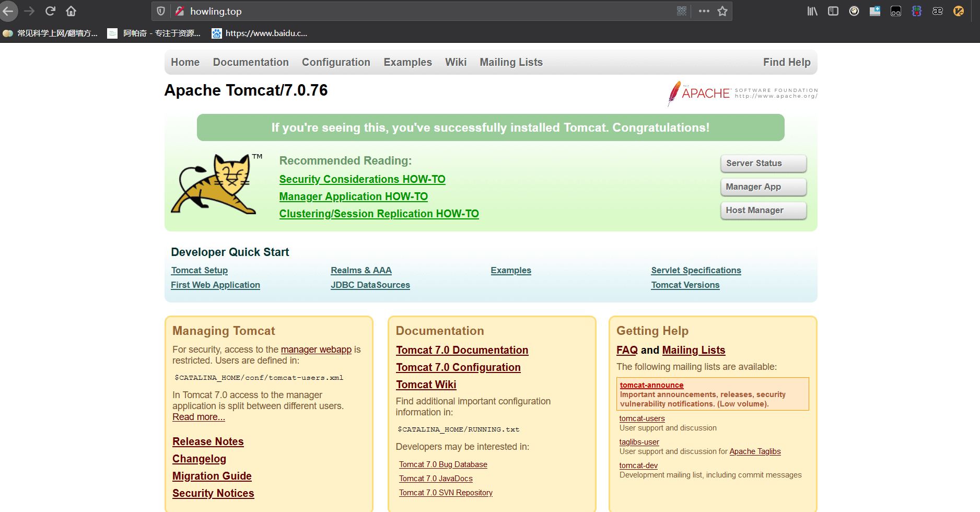Open Mailing Lists in the top navigation
Viewport: 980px width, 512px height.
point(511,62)
